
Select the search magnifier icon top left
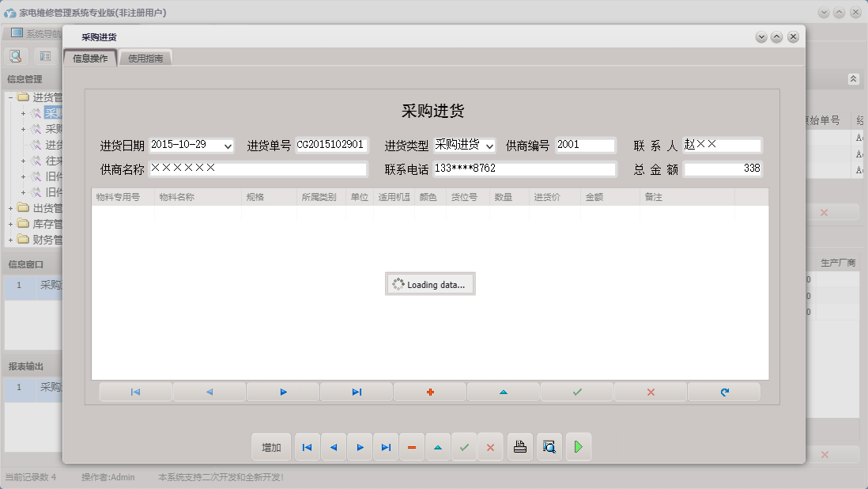click(x=14, y=57)
